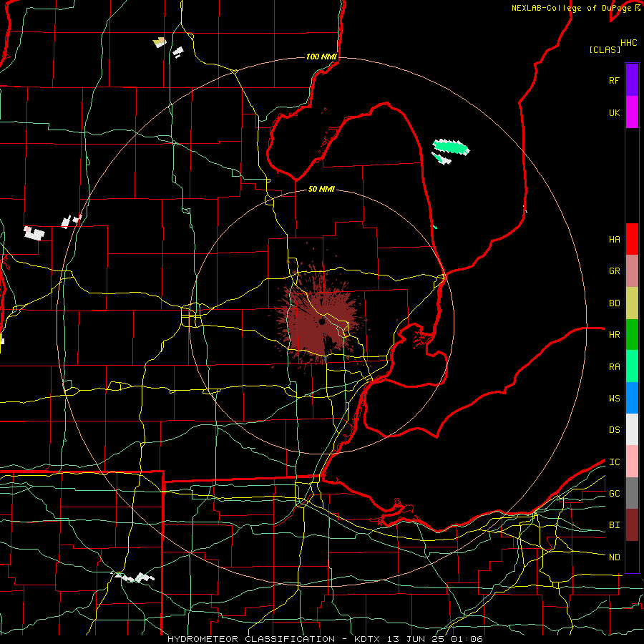Click the HA legend label
Viewport: 644px width, 644px height.
coord(615,240)
